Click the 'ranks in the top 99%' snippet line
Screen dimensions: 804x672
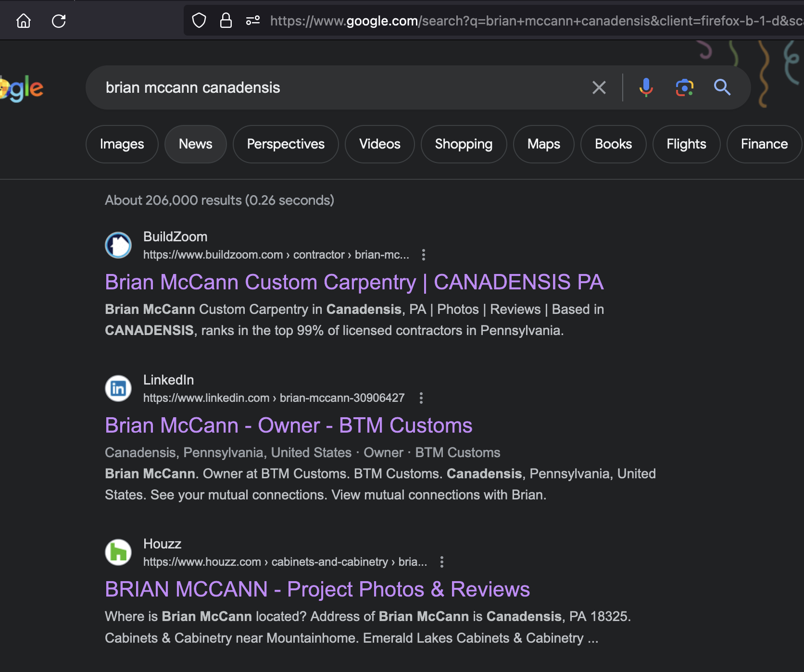(334, 331)
